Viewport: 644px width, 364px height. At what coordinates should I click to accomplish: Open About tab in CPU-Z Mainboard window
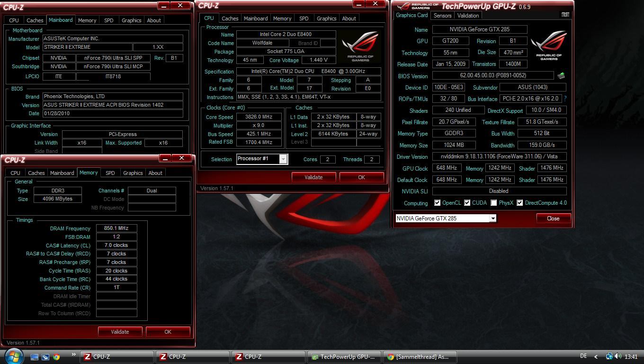click(x=154, y=20)
